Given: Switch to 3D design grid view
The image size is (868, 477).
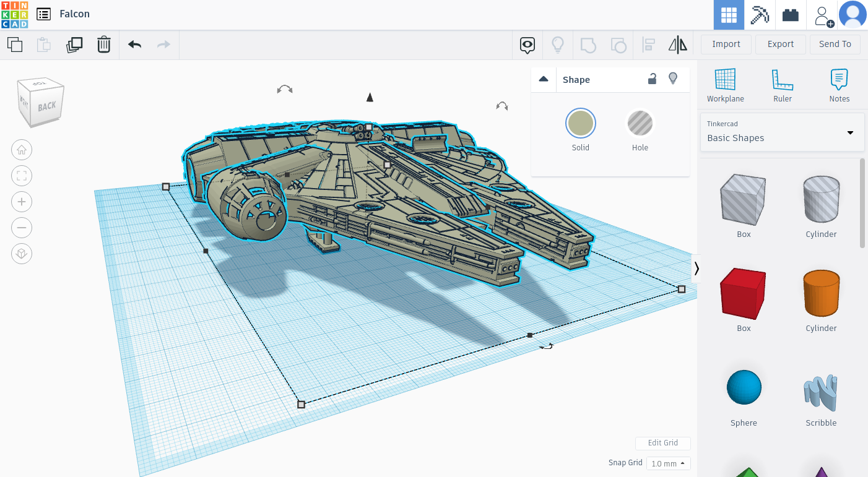Looking at the screenshot, I should click(729, 15).
